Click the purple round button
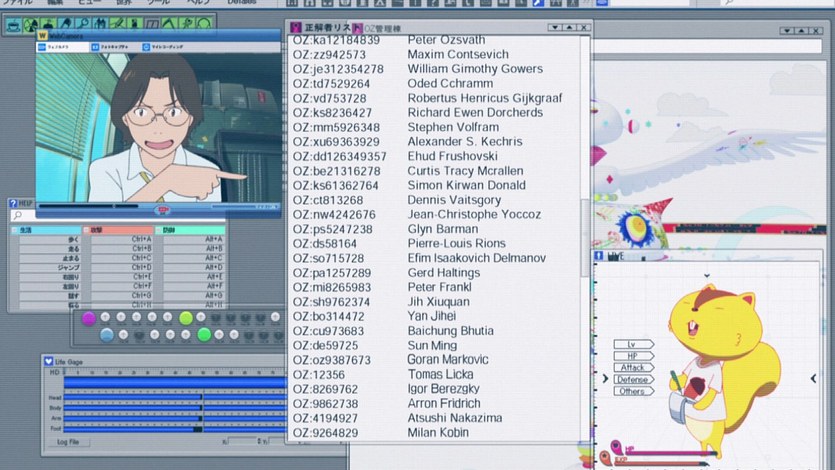 (x=89, y=318)
